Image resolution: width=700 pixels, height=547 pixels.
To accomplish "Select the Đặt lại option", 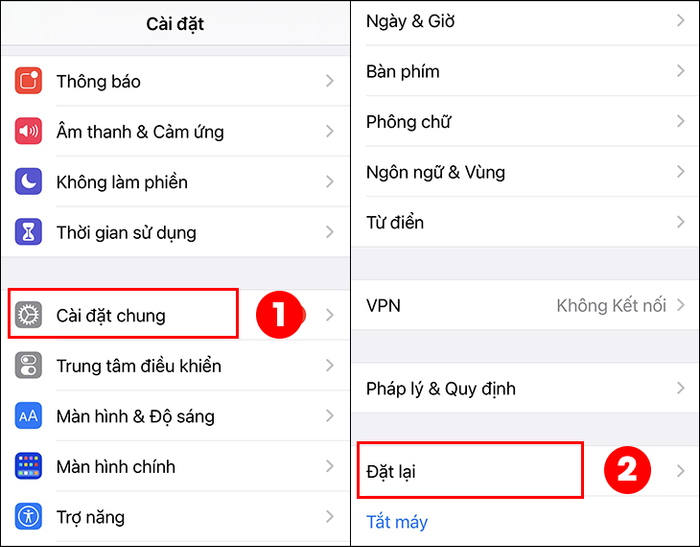I will click(x=525, y=471).
